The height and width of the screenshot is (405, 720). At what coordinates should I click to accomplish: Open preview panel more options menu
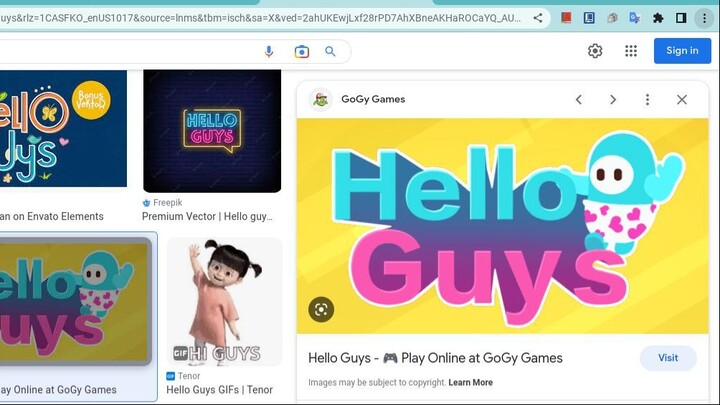[x=647, y=100]
